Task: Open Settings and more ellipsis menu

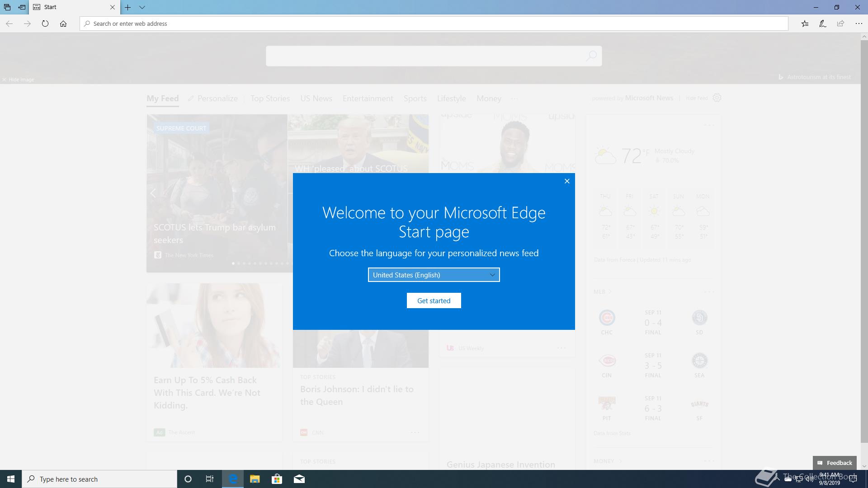Action: 859,23
